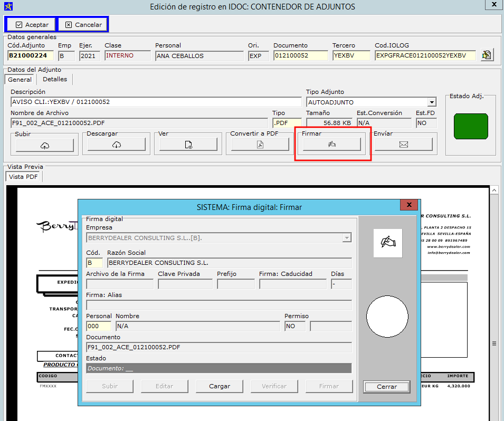
Task: Click the Descargar cloud download icon button
Action: (x=116, y=145)
